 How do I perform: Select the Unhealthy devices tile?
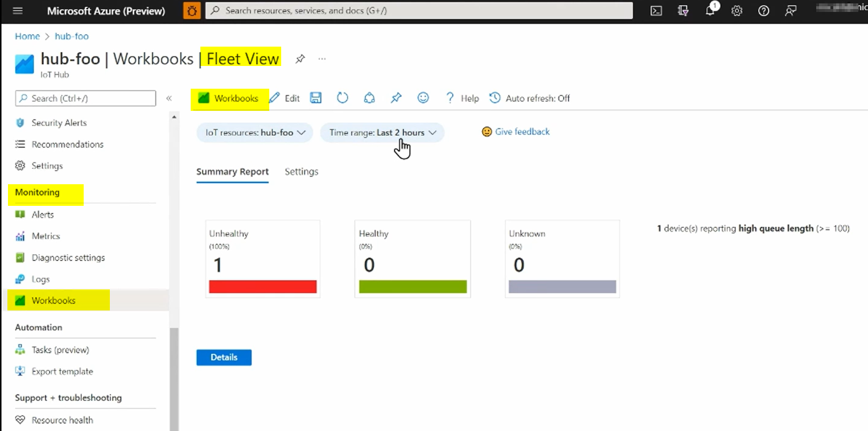[x=263, y=259]
